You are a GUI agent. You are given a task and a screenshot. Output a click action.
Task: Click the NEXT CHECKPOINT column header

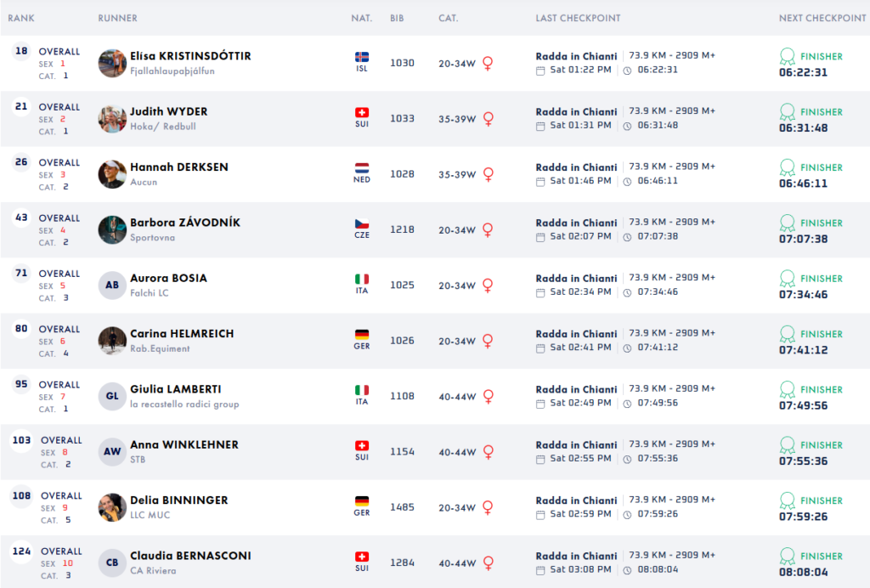click(x=822, y=18)
